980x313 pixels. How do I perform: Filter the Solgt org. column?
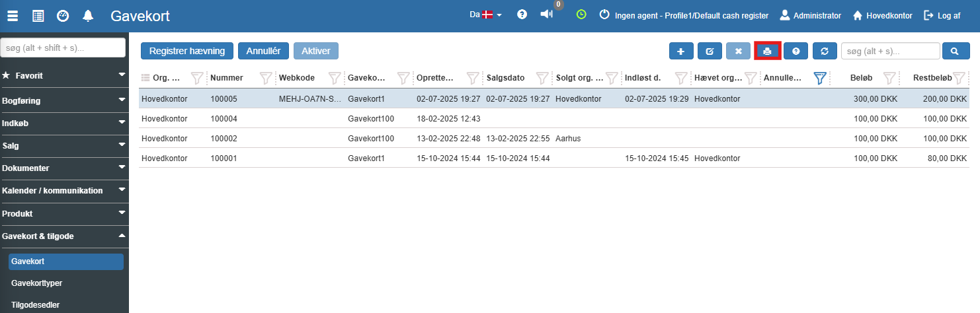[612, 78]
